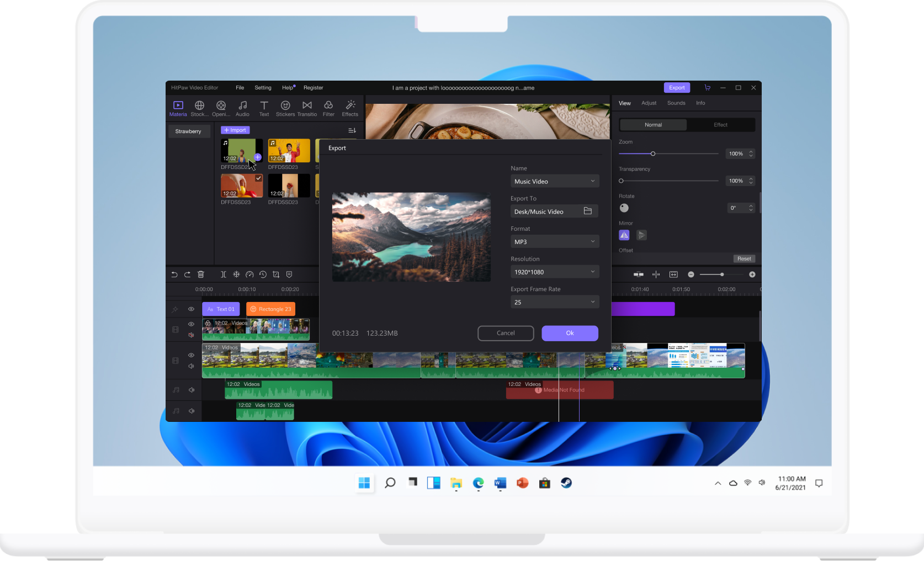Click the Ok button in Export dialog
The image size is (924, 561).
(x=570, y=333)
